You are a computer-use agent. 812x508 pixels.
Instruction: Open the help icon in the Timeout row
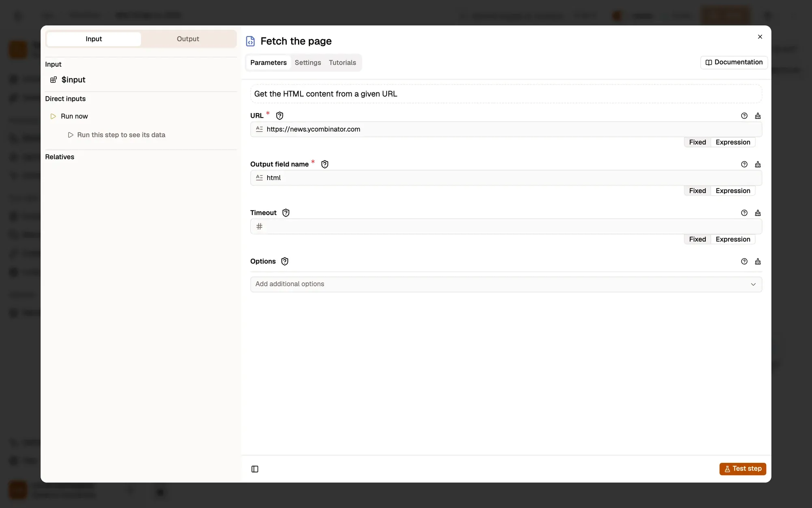coord(744,213)
